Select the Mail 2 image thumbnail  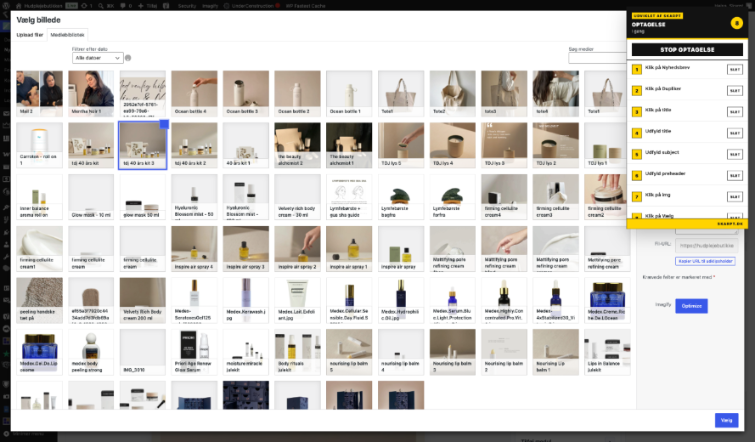pyautogui.click(x=39, y=93)
